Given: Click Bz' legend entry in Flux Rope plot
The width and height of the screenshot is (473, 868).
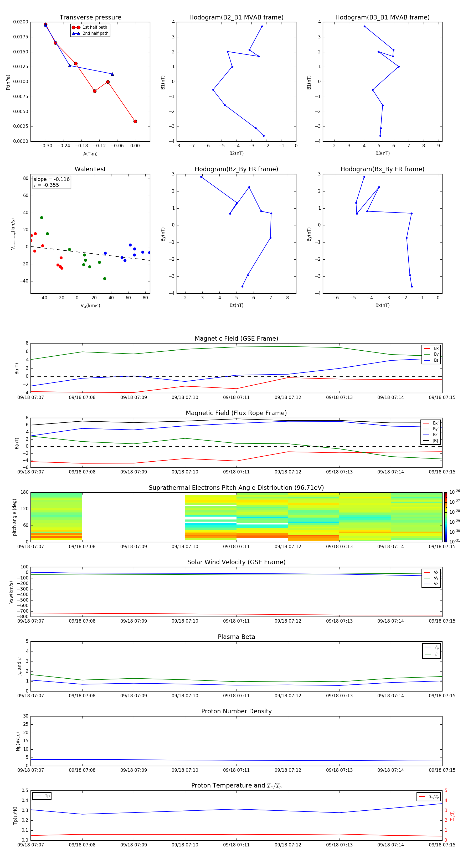Looking at the screenshot, I should click(x=431, y=435).
